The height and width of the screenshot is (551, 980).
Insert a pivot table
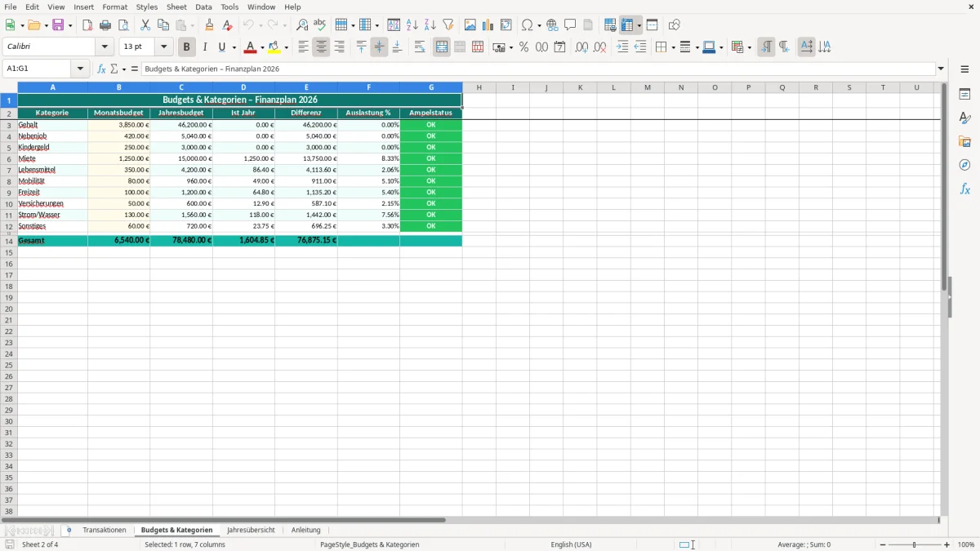(506, 25)
